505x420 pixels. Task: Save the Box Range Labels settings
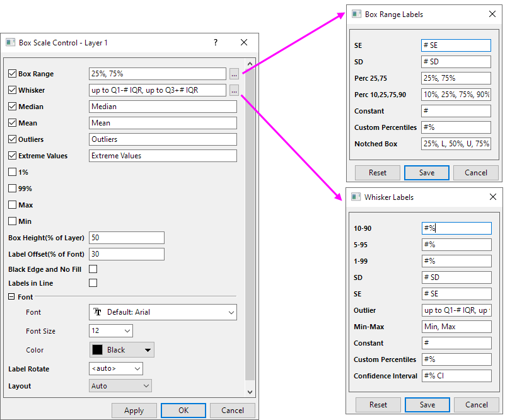coord(426,172)
